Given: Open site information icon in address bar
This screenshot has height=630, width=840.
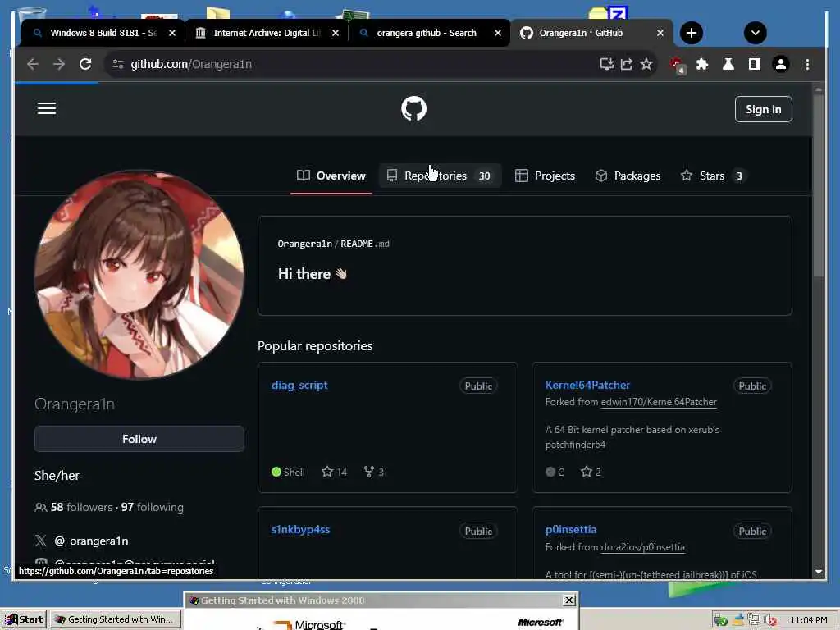Looking at the screenshot, I should coord(118,64).
